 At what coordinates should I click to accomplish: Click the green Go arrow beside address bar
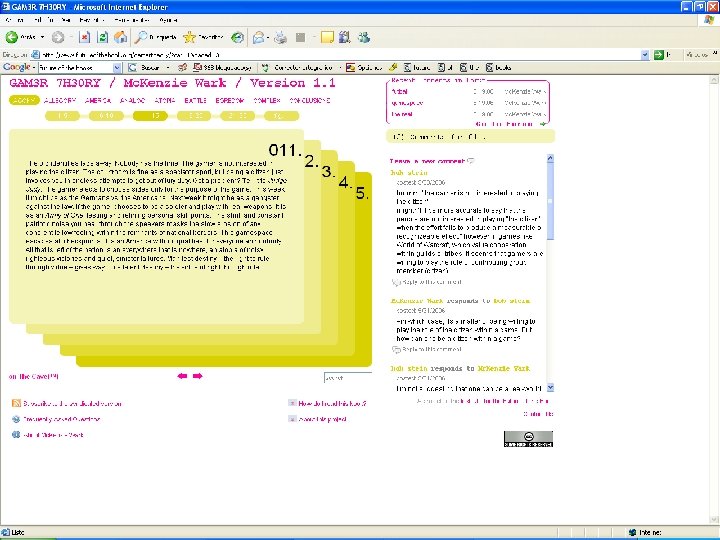[x=658, y=55]
